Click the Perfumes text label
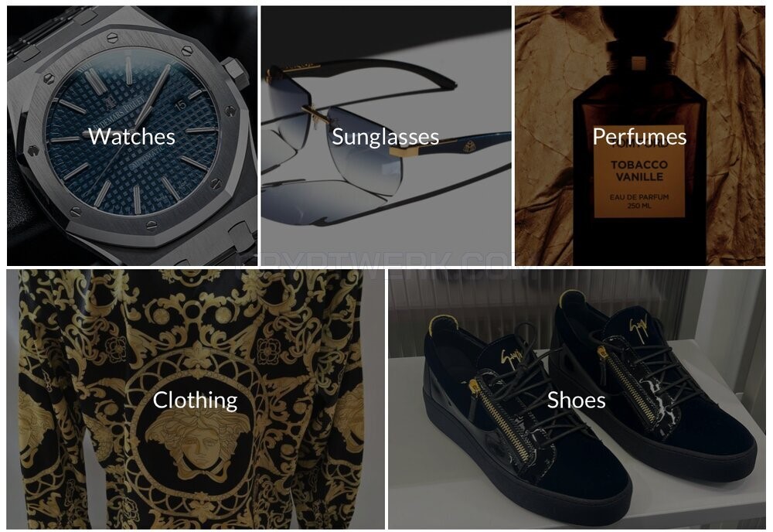The image size is (773, 532). [639, 137]
